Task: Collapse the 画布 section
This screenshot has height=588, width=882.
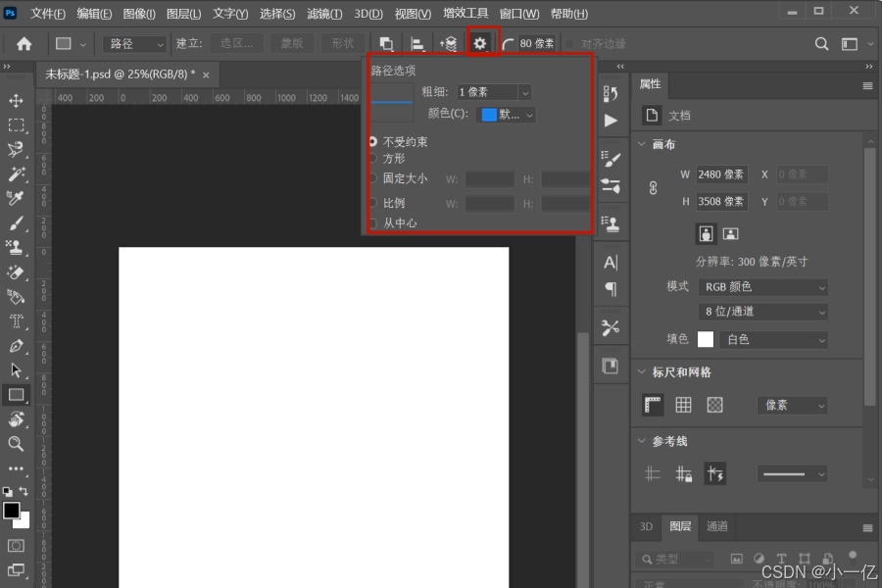Action: [x=642, y=144]
